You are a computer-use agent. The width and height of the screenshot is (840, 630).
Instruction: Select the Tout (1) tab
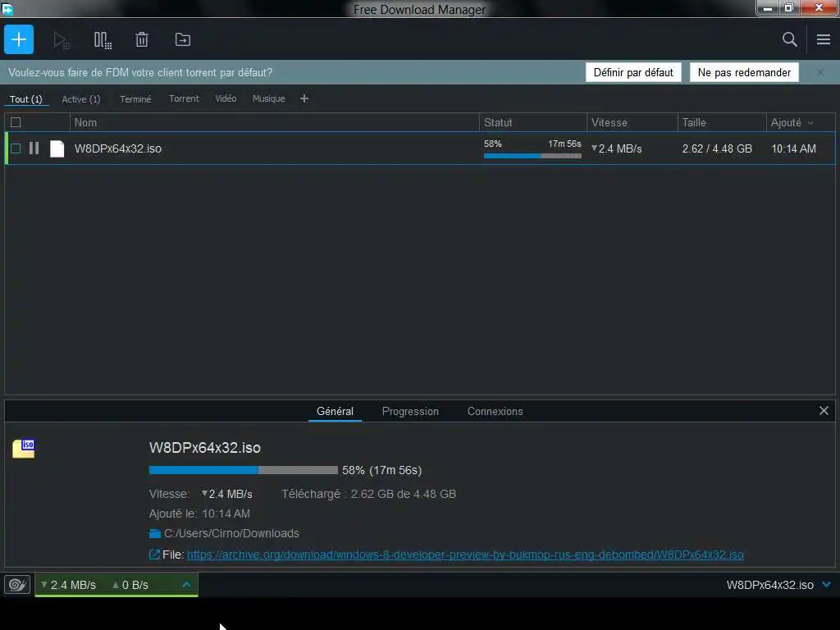click(x=25, y=99)
